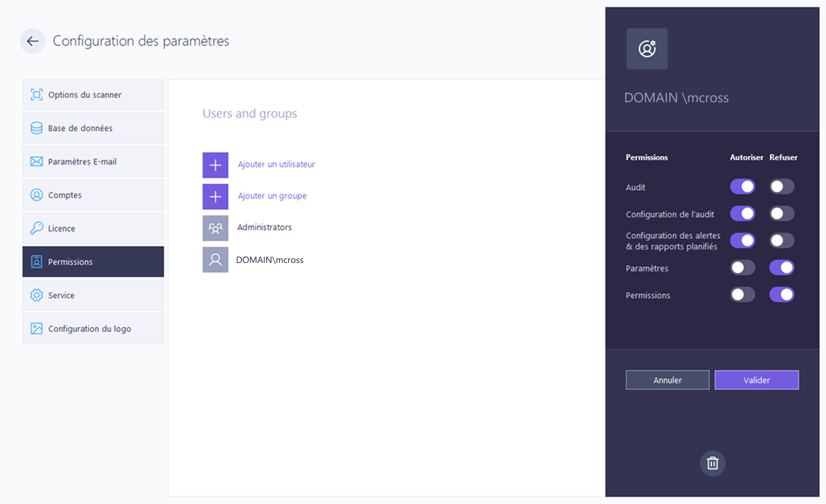This screenshot has height=504, width=826.
Task: Click the Licence key icon
Action: click(37, 228)
